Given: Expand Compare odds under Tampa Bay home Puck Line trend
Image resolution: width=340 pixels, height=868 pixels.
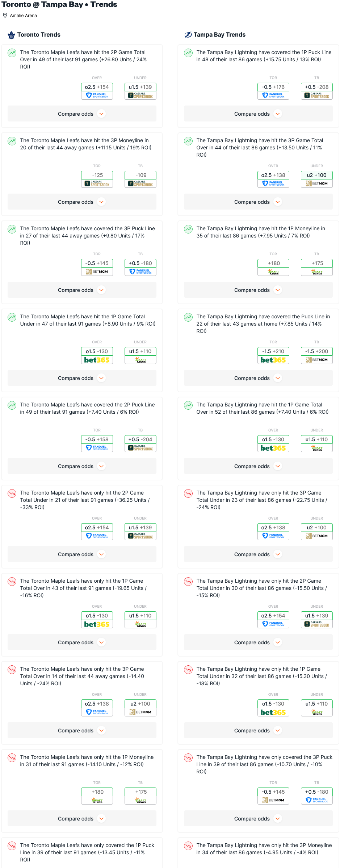Looking at the screenshot, I should tap(258, 378).
